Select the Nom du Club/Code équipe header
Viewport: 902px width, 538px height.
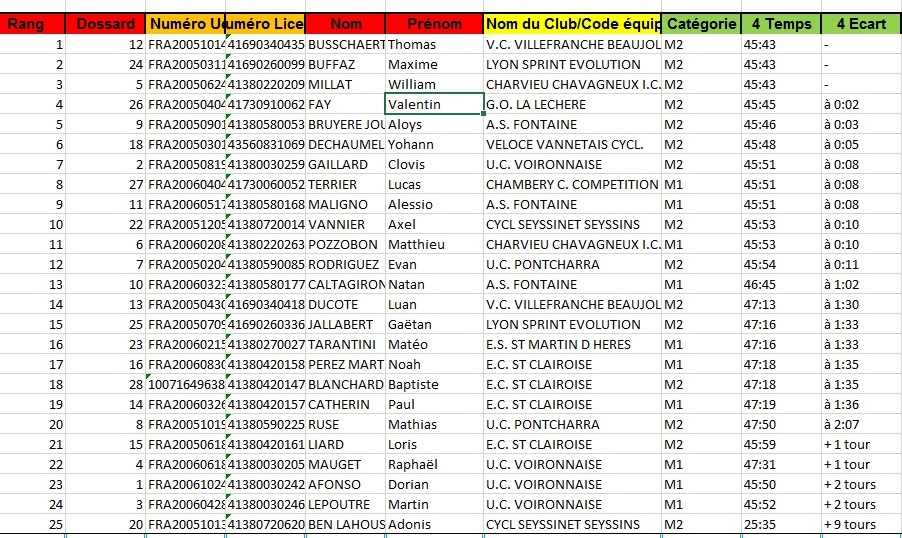click(x=572, y=24)
